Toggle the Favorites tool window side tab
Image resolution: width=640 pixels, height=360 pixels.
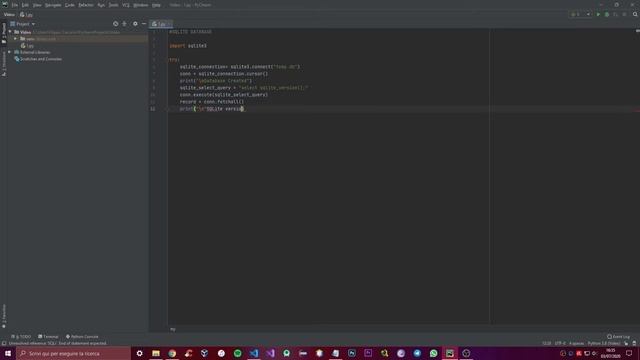4,316
